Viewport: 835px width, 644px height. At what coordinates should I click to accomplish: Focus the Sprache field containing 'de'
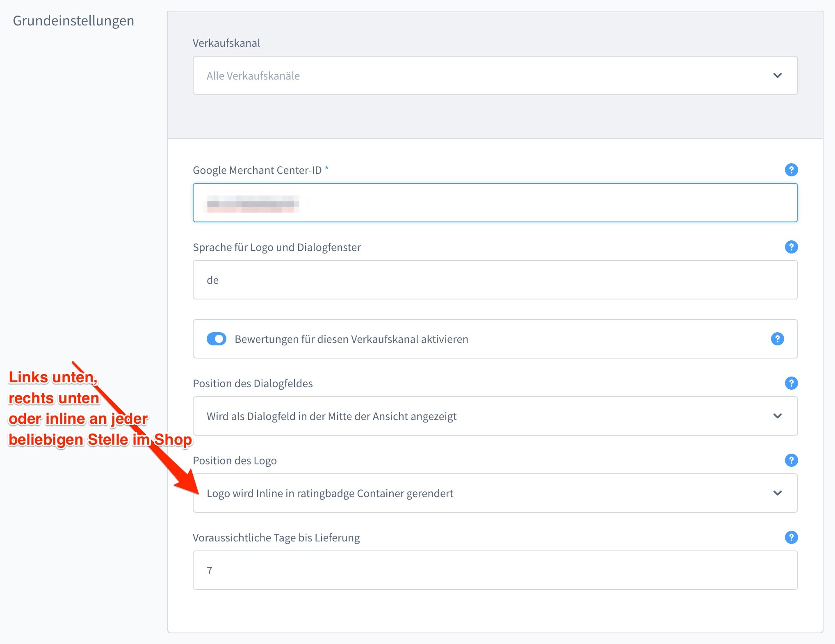pyautogui.click(x=495, y=280)
